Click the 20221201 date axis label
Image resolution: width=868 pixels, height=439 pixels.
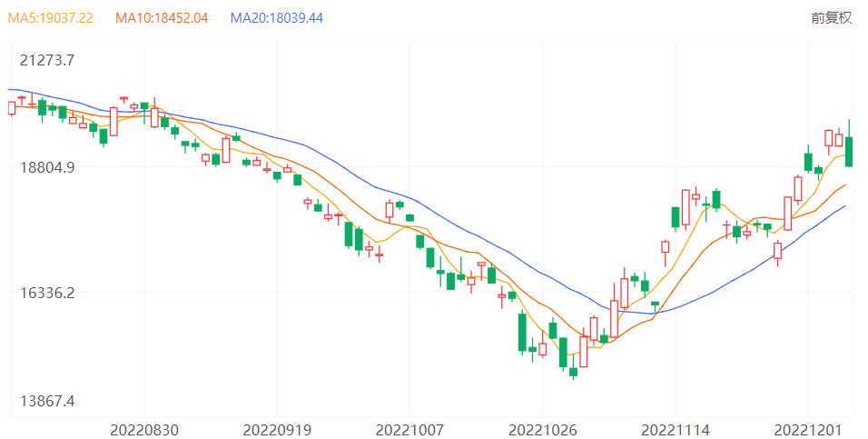pyautogui.click(x=808, y=430)
